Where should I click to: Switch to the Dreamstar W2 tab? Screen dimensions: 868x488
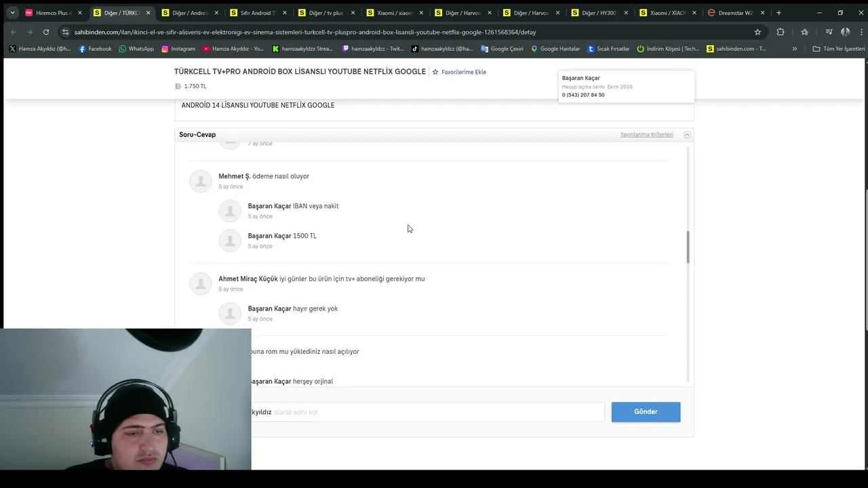click(736, 13)
